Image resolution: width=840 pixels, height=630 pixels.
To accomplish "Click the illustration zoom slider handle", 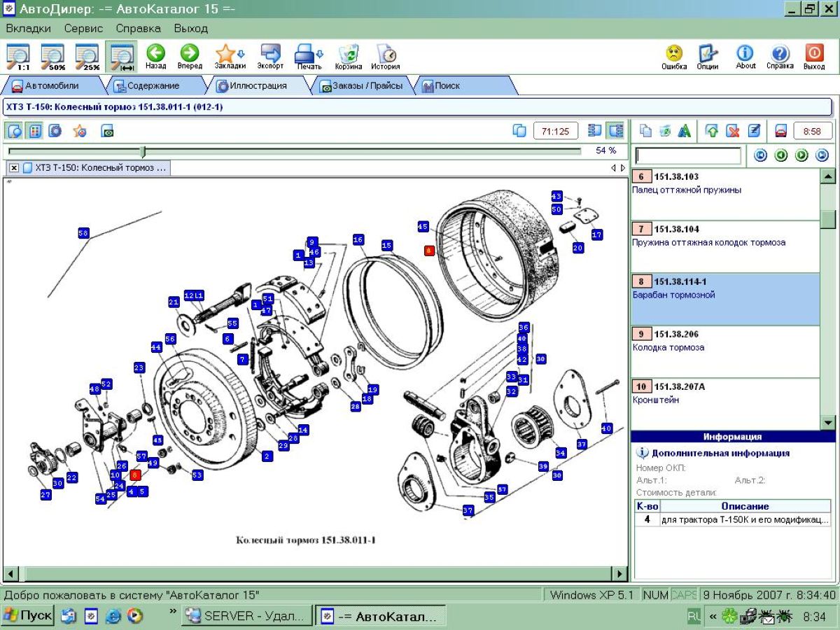I will [143, 151].
